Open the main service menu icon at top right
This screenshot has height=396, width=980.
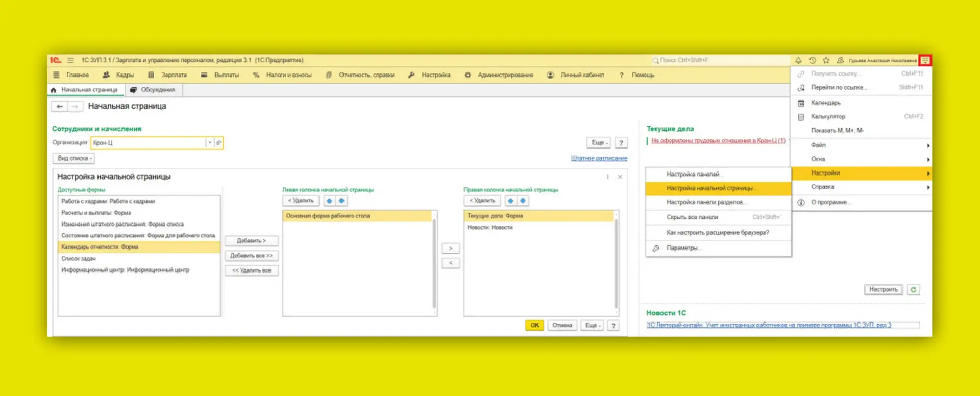pyautogui.click(x=925, y=60)
